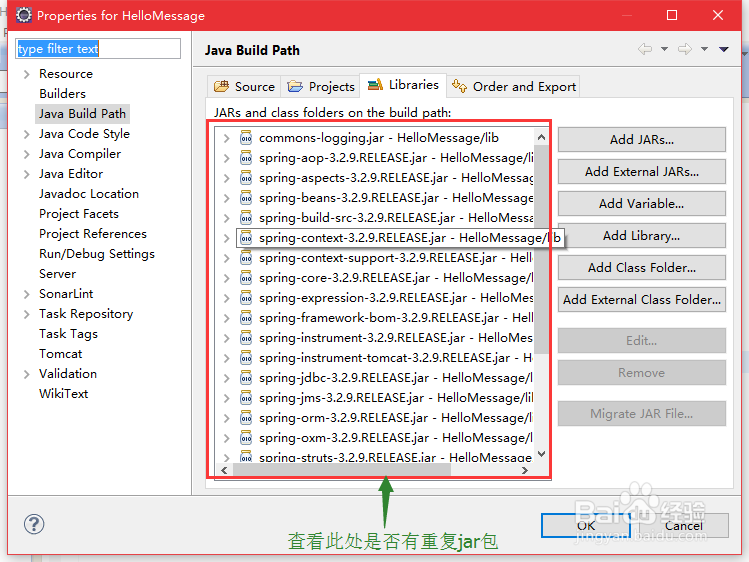Select Java Build Path tree item
This screenshot has width=749, height=562.
82,114
